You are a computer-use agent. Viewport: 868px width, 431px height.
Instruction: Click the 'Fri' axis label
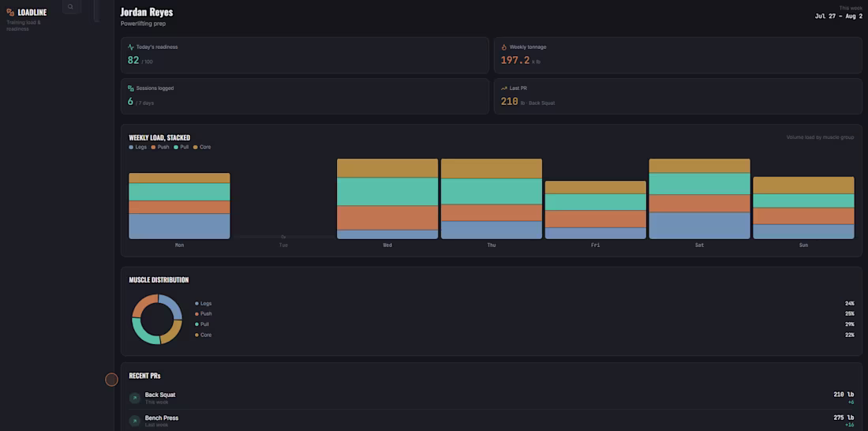[596, 245]
